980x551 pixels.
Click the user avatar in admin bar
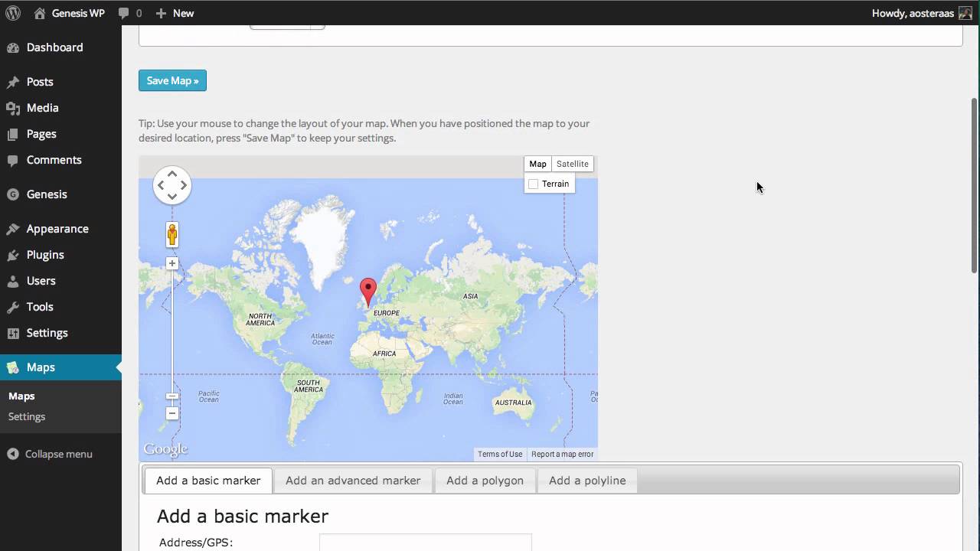coord(965,13)
